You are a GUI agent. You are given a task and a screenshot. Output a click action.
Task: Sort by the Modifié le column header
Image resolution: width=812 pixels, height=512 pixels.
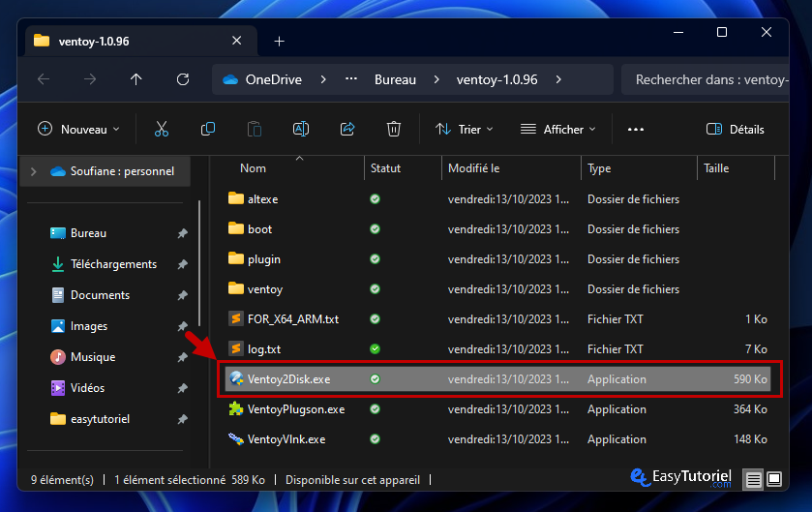[x=474, y=168]
